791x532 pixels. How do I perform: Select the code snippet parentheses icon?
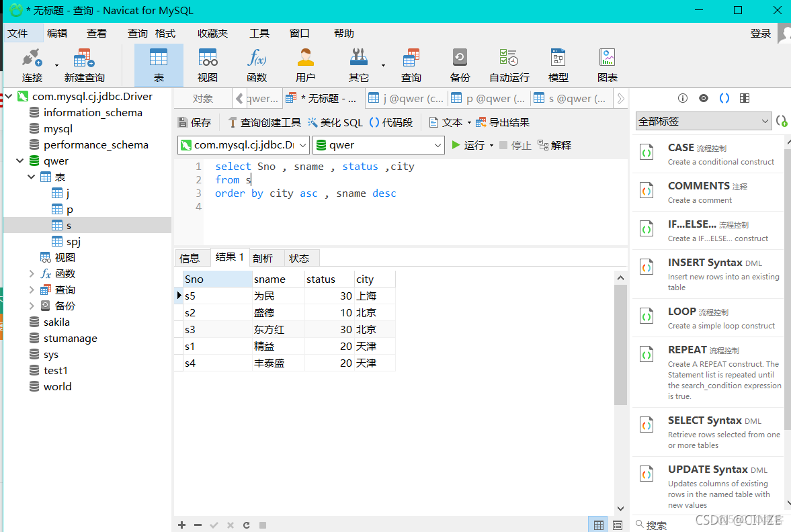[x=724, y=98]
